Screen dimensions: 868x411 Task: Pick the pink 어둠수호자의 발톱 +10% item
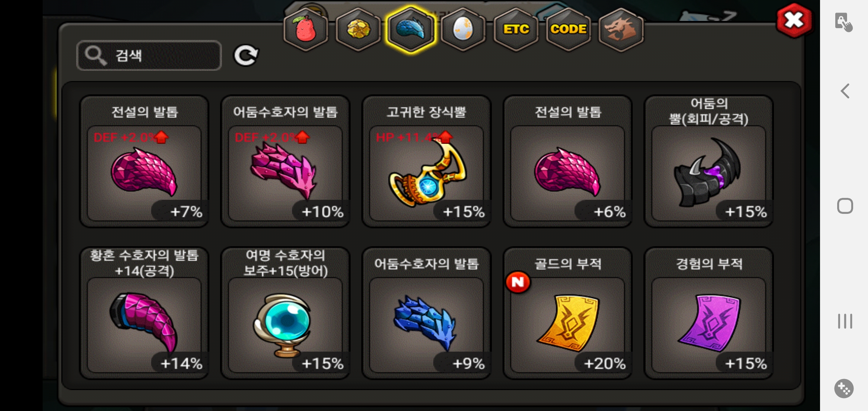coord(285,161)
